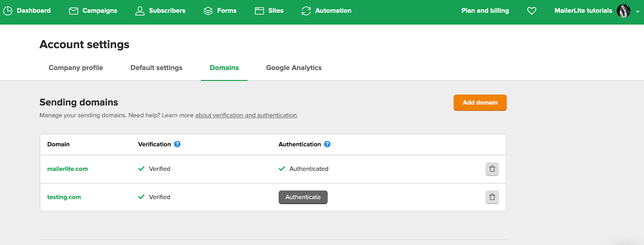Open the Verification help question mark
The width and height of the screenshot is (644, 245).
pyautogui.click(x=177, y=144)
